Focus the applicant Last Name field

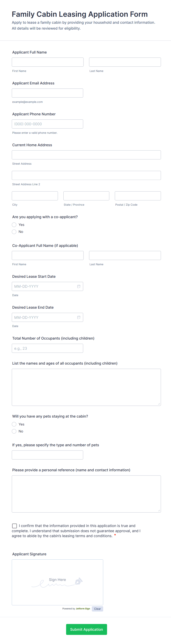[x=125, y=62]
